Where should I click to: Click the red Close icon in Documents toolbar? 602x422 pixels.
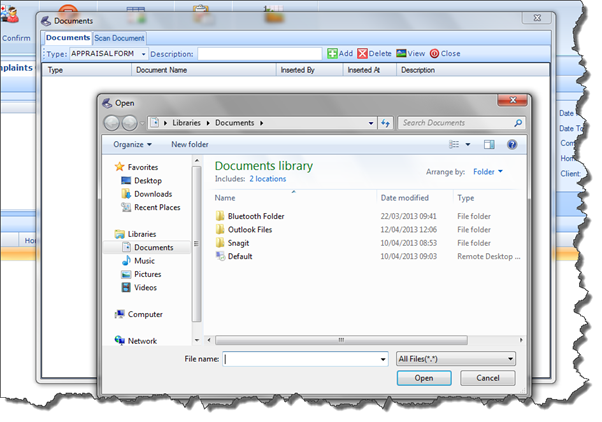click(434, 53)
